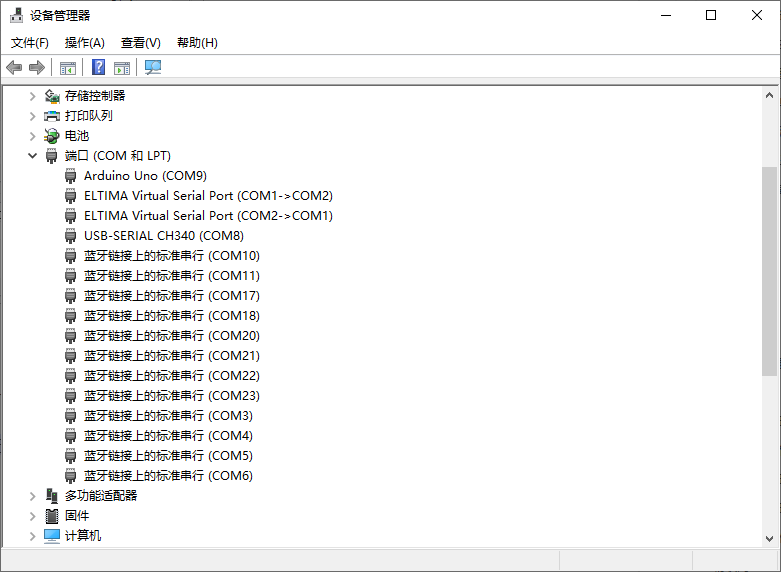Select Bluetooth serial port (COM21) text
The height and width of the screenshot is (572, 781).
[x=172, y=356]
